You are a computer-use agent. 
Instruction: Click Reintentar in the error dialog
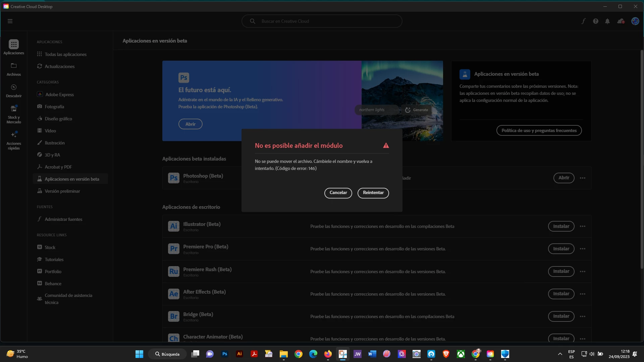(x=373, y=193)
